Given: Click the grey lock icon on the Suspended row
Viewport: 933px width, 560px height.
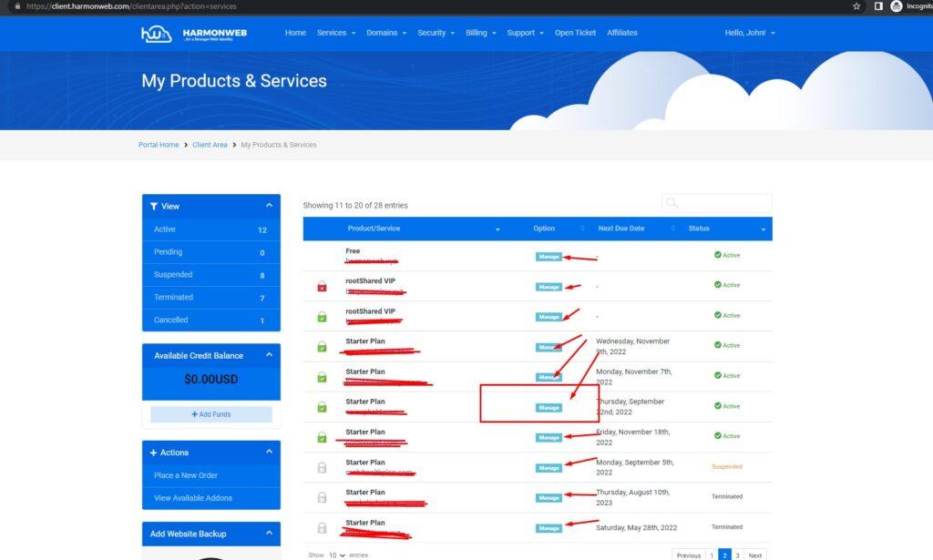Looking at the screenshot, I should tap(322, 467).
